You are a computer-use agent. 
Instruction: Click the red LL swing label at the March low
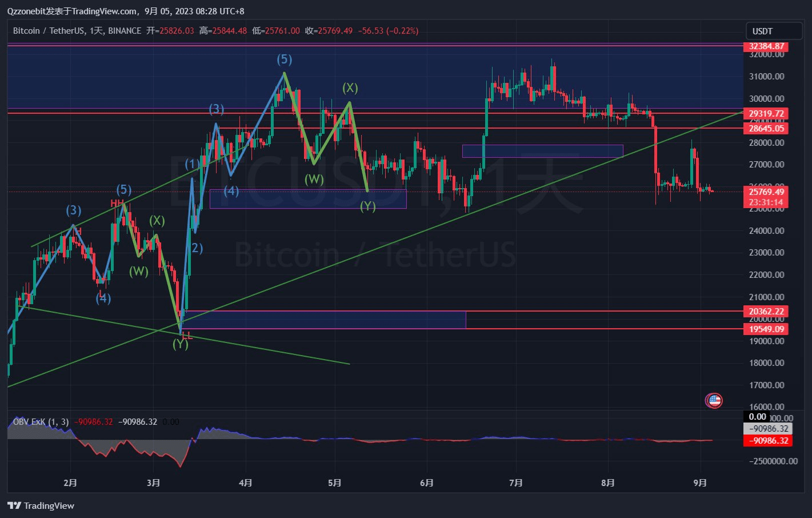187,336
